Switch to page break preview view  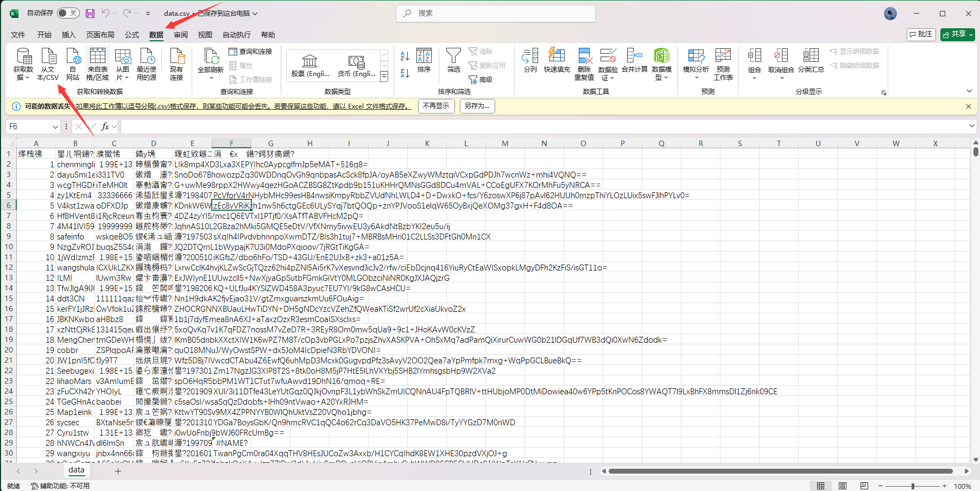pos(864,486)
